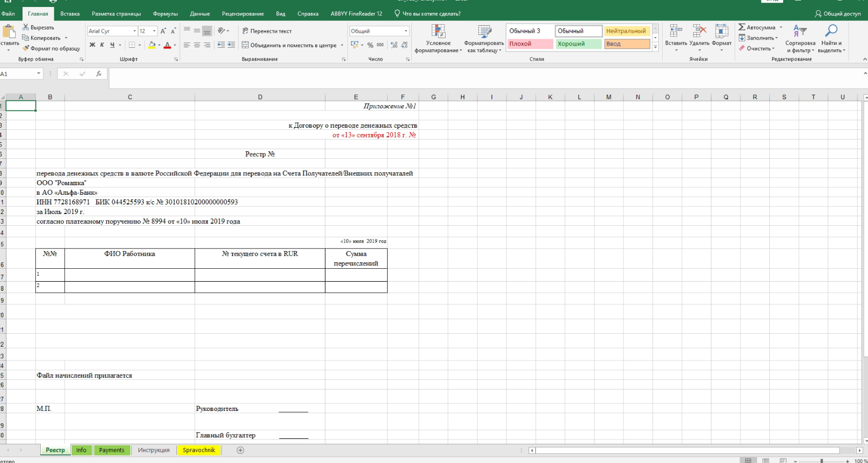
Task: Switch to the Payments sheet tab
Action: point(112,450)
